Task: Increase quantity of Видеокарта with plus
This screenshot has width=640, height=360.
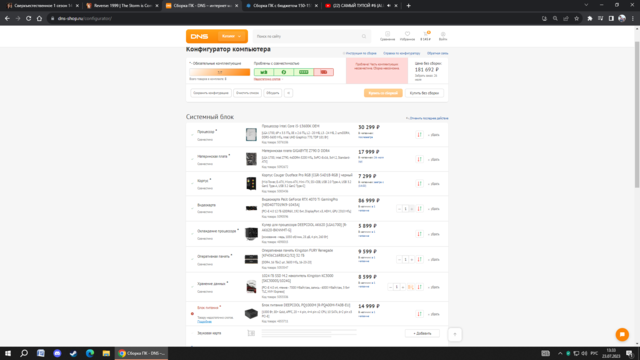Action: (411, 209)
